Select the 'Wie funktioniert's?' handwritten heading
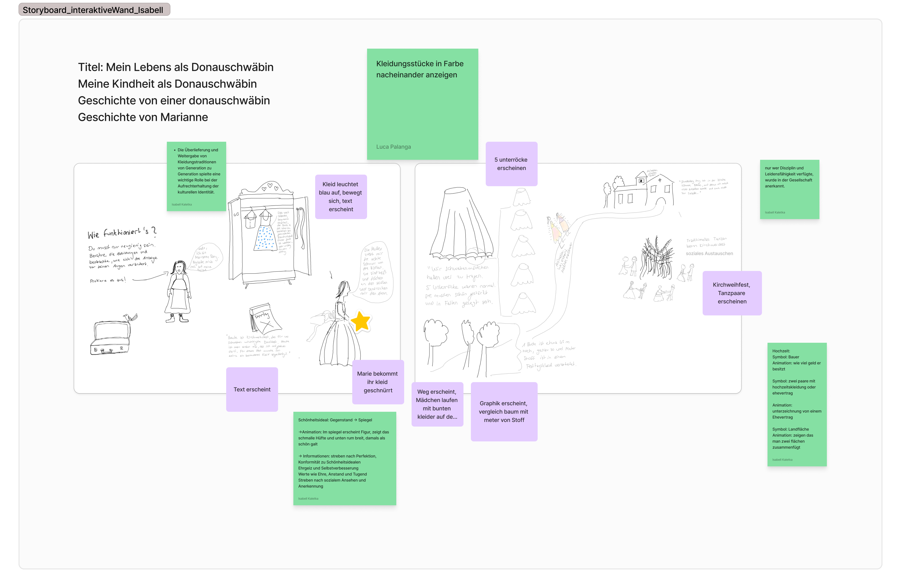 [122, 232]
